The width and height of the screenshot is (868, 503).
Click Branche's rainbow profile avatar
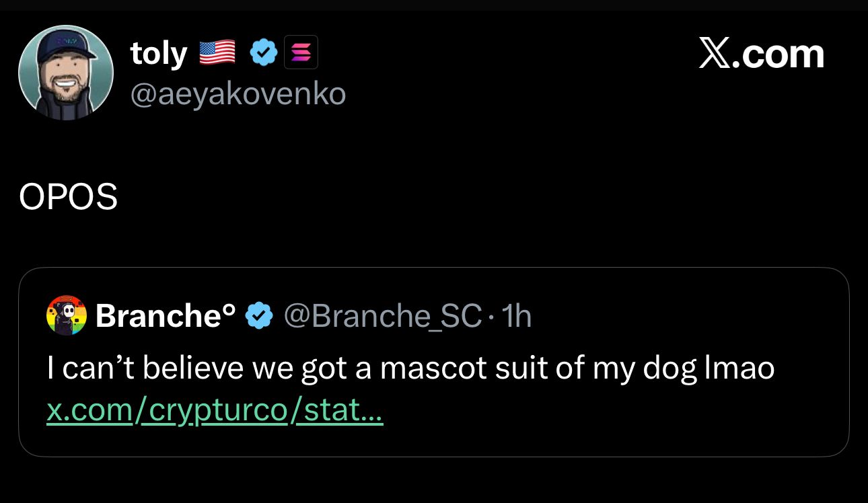click(x=66, y=315)
